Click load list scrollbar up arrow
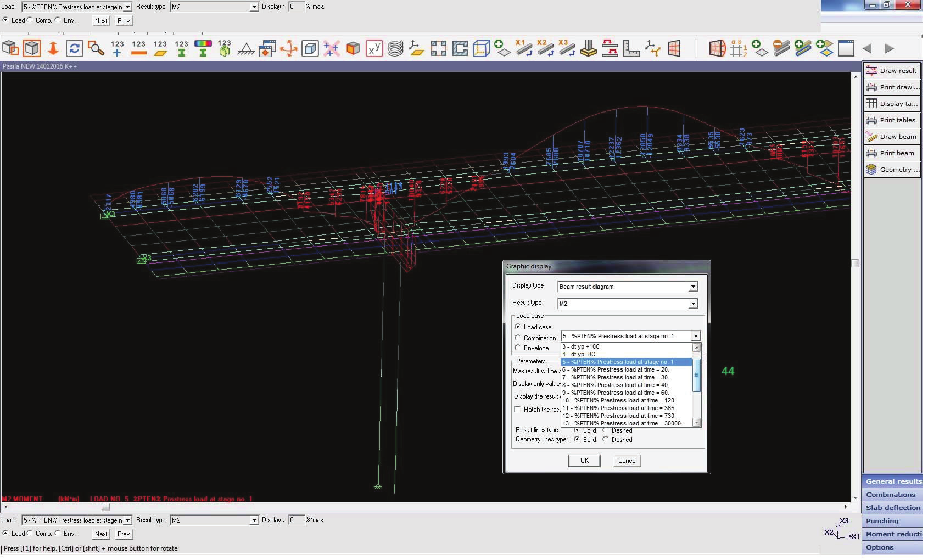This screenshot has height=560, width=928. [697, 347]
